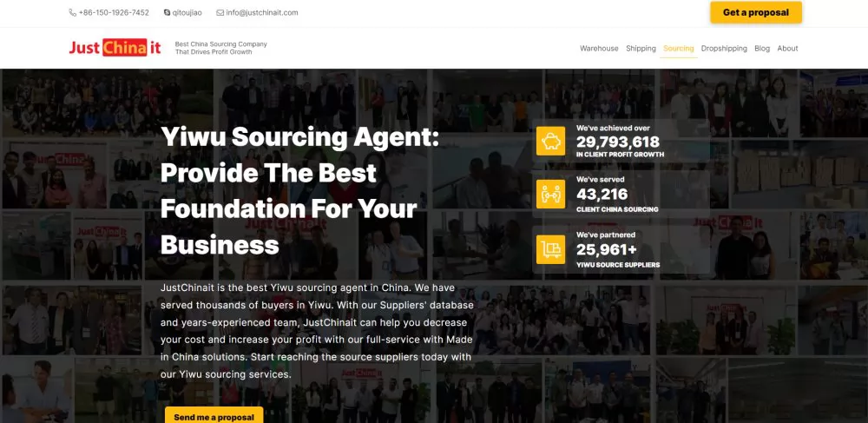Click the 25,961+ Yiwu source suppliers card

(x=621, y=249)
